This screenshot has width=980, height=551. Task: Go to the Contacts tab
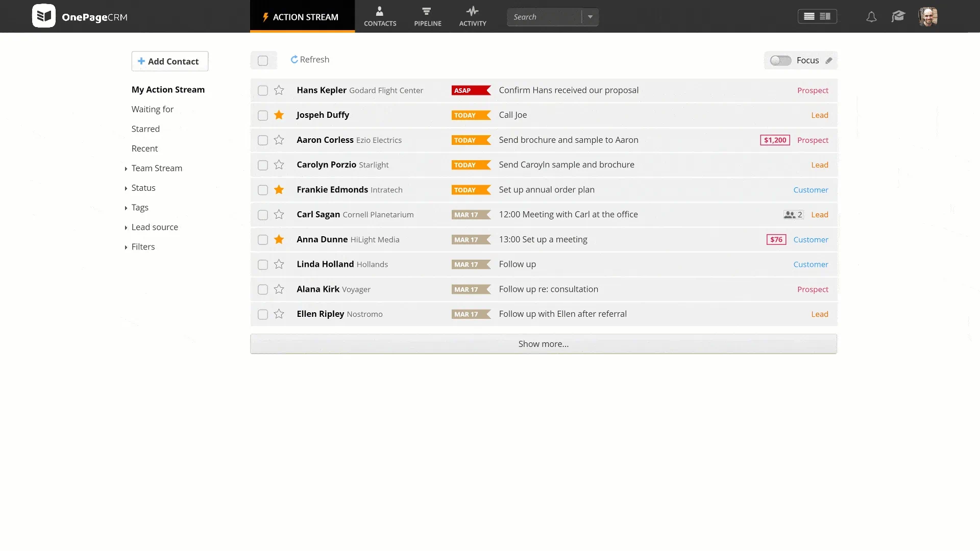click(380, 16)
